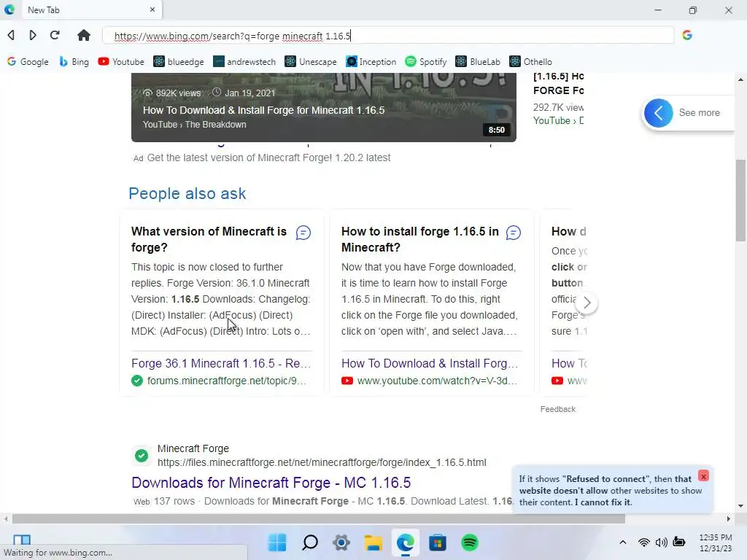Image resolution: width=747 pixels, height=560 pixels.
Task: Click the chat icon beside 'How to install forge 1.16.5'
Action: point(514,233)
